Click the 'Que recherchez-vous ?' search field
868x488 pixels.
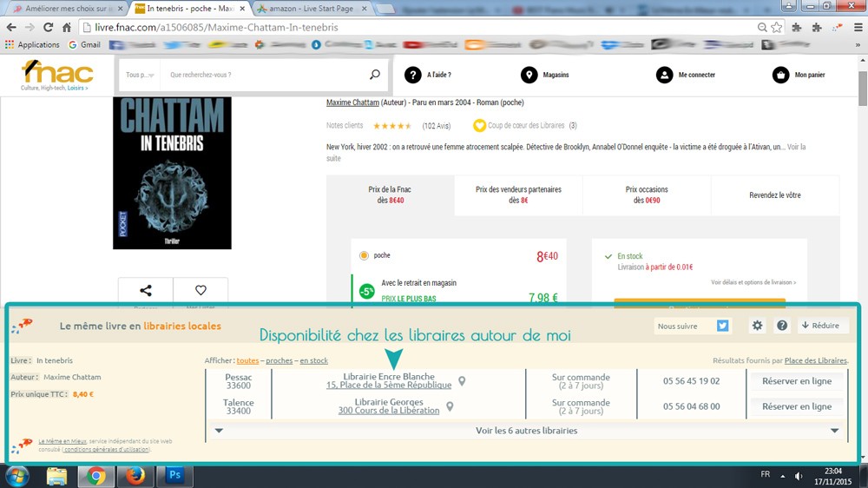(265, 75)
